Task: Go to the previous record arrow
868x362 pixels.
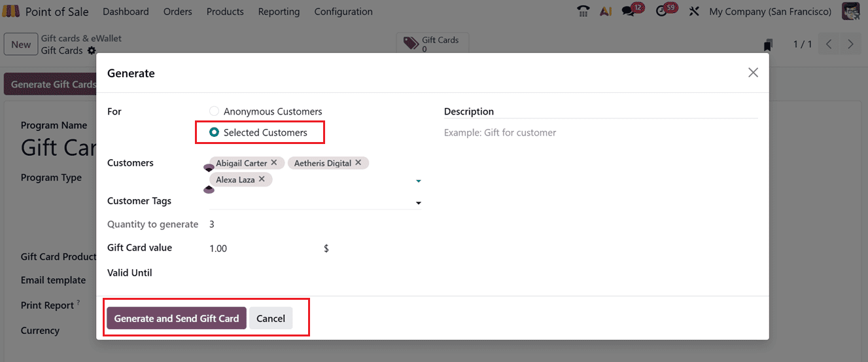Action: pyautogui.click(x=829, y=45)
